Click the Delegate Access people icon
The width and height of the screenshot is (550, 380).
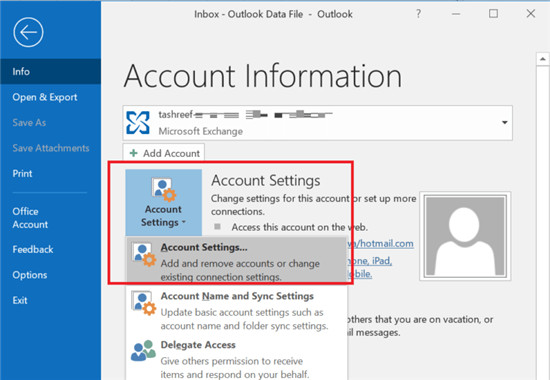click(143, 351)
